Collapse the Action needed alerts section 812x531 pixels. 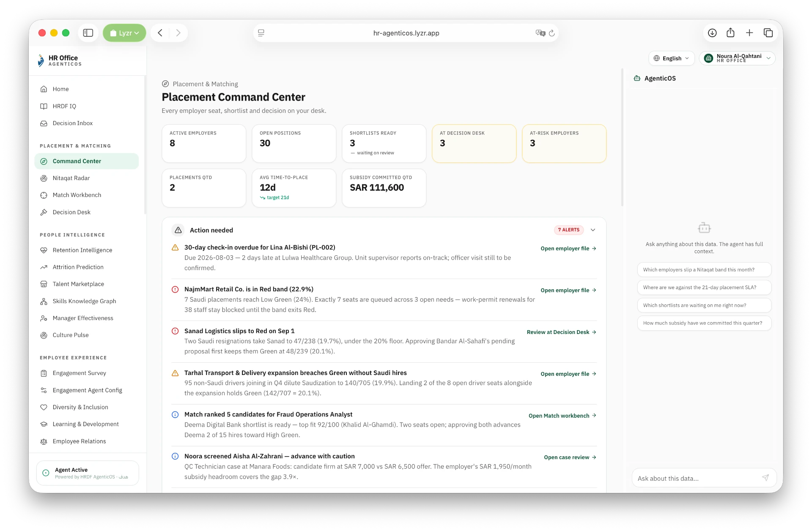pyautogui.click(x=593, y=230)
